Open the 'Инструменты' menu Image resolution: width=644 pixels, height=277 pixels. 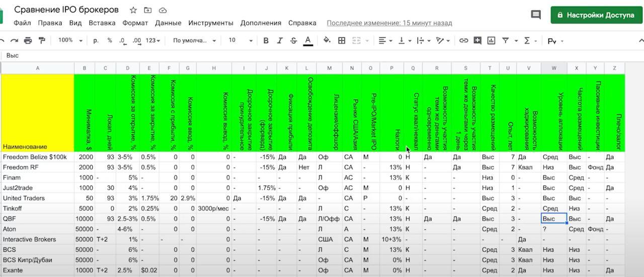point(211,23)
